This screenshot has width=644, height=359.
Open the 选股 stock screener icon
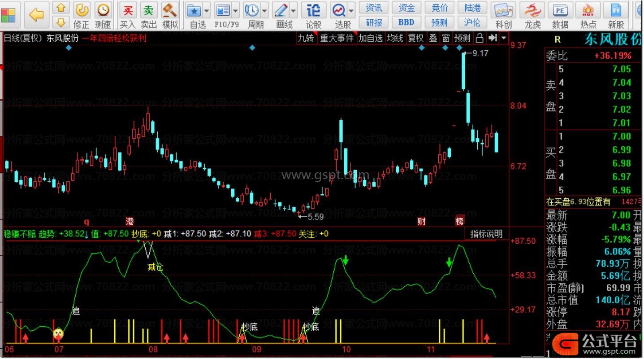coord(339,10)
